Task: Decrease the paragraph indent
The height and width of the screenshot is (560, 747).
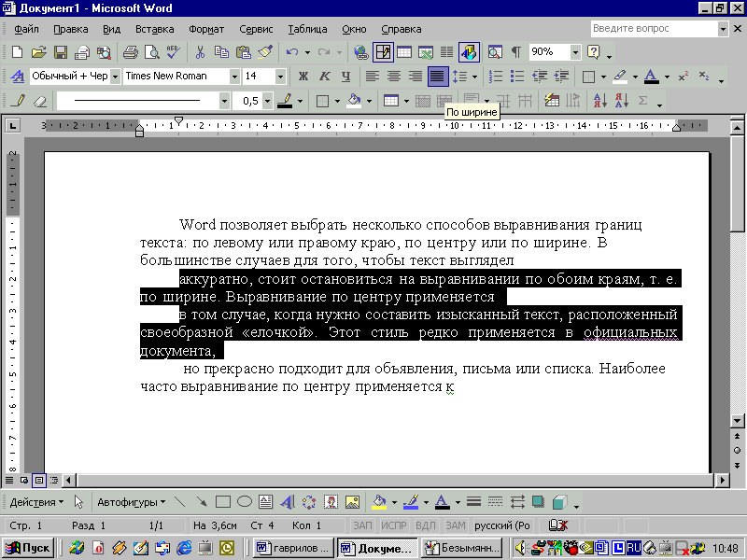Action: [x=540, y=77]
